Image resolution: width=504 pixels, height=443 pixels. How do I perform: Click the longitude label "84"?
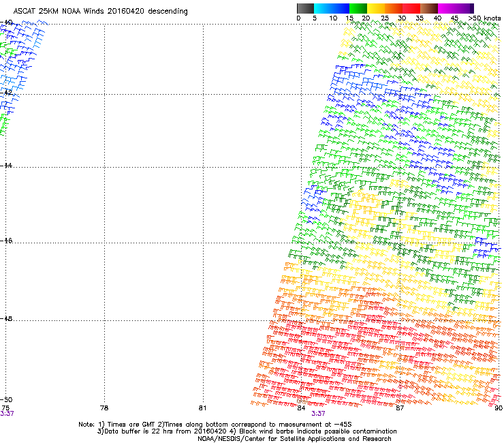[x=301, y=408]
